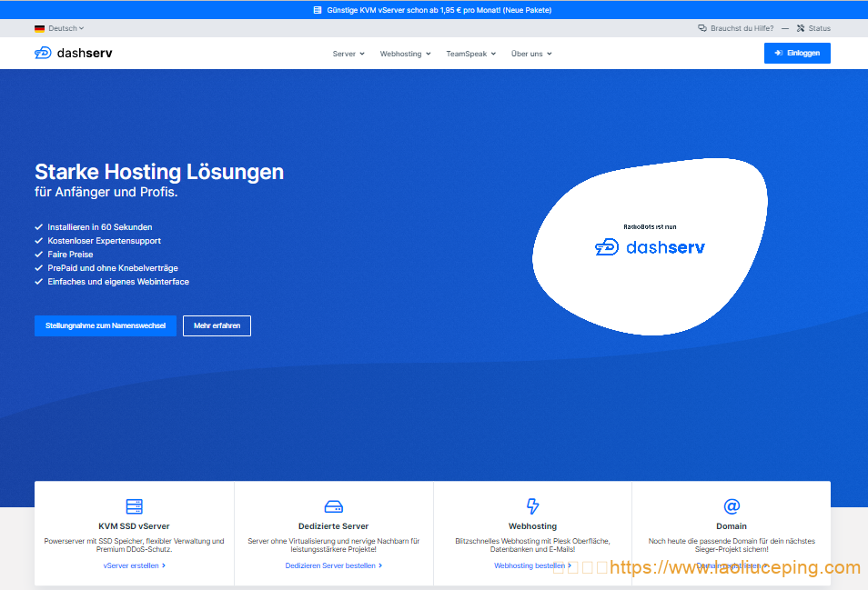Click the Günstige KVM vServer announcement text
The height and width of the screenshot is (590, 868).
[x=439, y=10]
